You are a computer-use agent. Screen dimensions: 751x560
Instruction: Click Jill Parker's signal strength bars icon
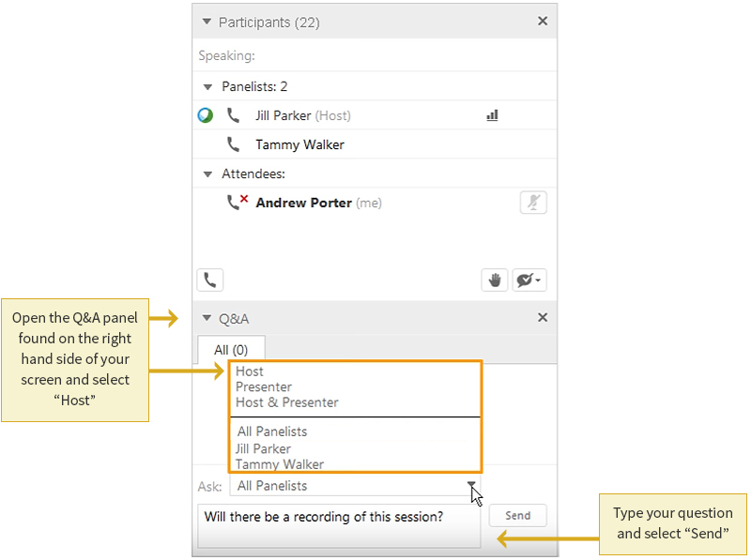tap(492, 115)
